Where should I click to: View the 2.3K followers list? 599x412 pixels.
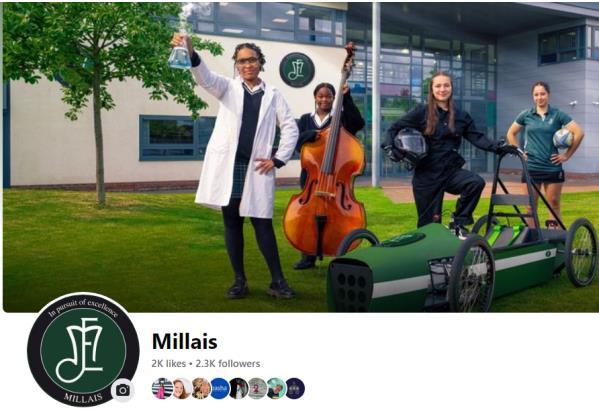tap(228, 363)
